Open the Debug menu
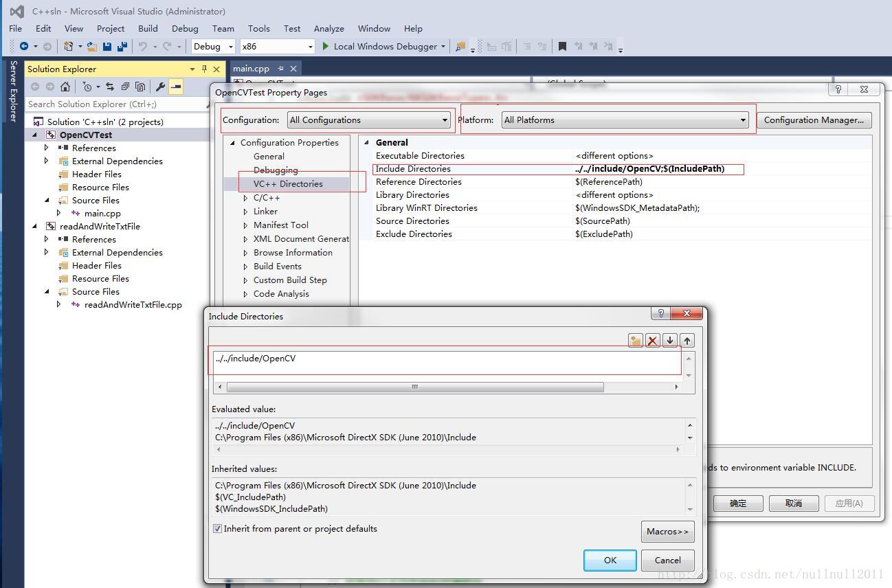The width and height of the screenshot is (892, 588). [x=185, y=28]
